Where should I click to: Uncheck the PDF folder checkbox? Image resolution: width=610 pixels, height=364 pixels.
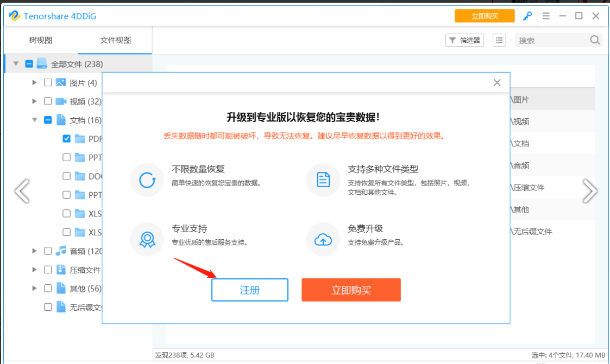click(66, 138)
